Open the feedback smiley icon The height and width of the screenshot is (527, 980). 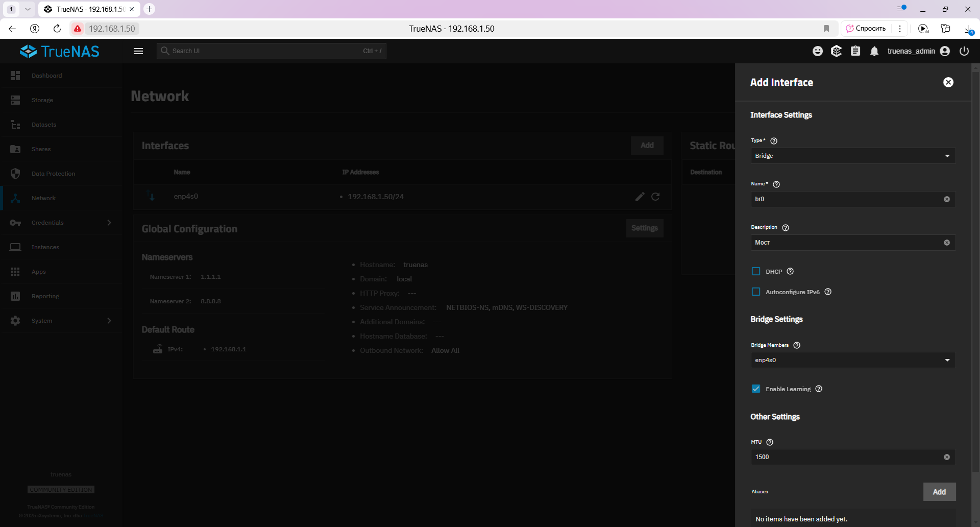point(818,51)
